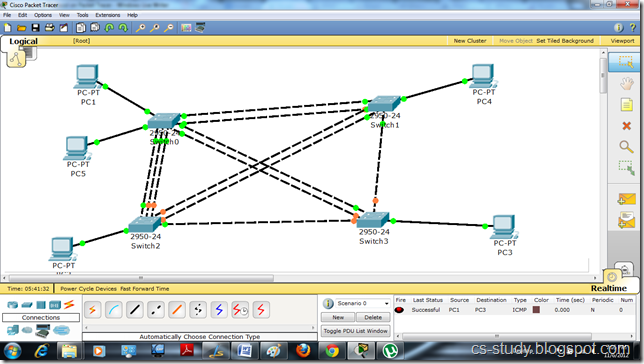Open the Help menu
The image size is (644, 364).
(x=132, y=15)
